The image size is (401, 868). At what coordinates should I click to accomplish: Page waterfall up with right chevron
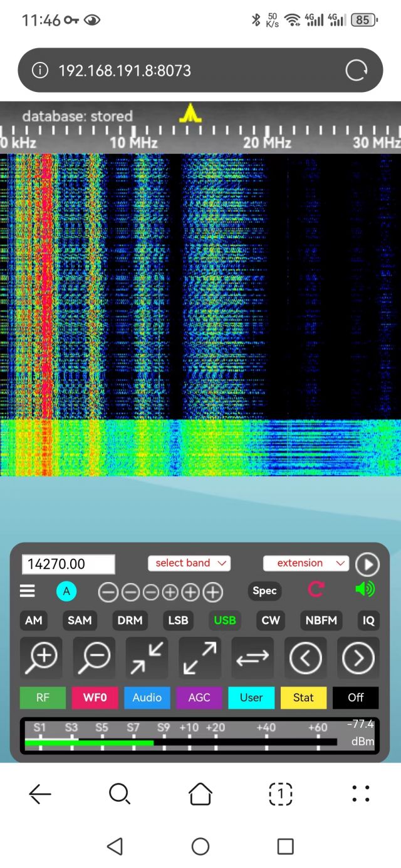[x=358, y=658]
